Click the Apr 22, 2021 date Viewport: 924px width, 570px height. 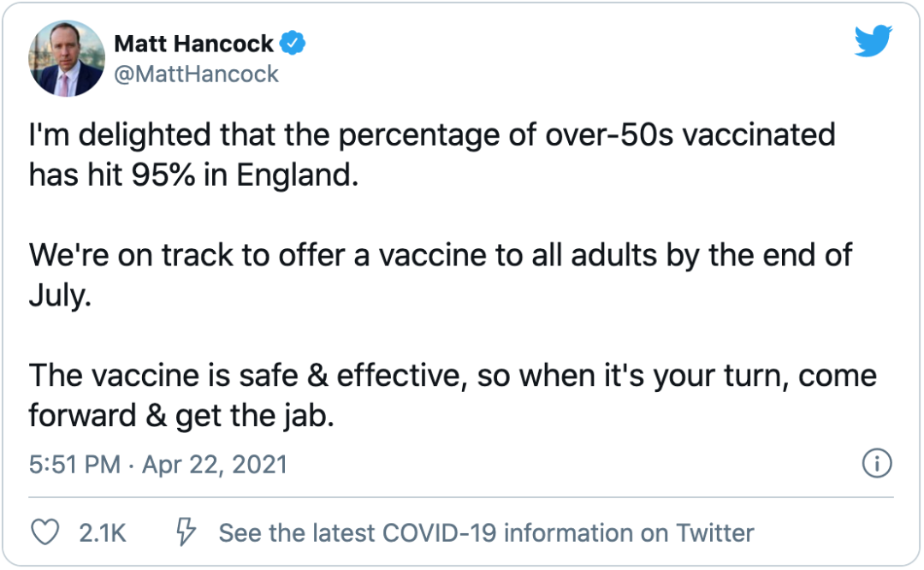[215, 465]
